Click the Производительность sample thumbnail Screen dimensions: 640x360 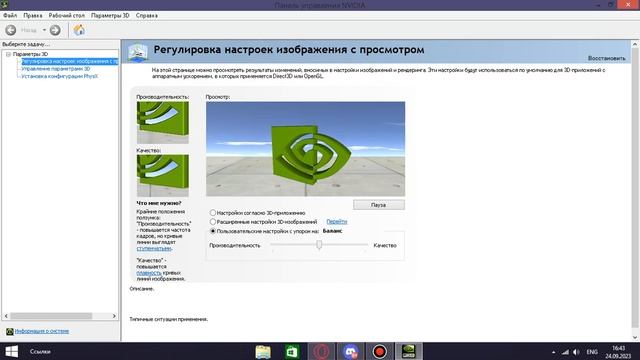(162, 122)
